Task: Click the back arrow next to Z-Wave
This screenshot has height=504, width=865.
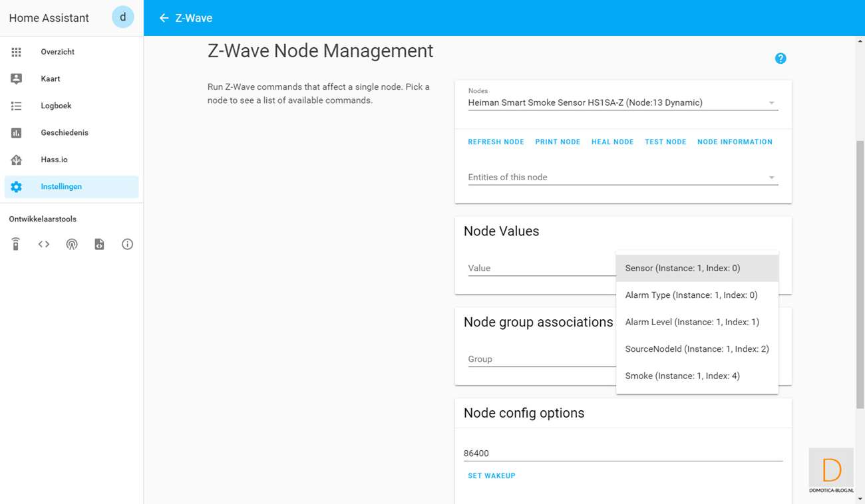Action: coord(164,18)
